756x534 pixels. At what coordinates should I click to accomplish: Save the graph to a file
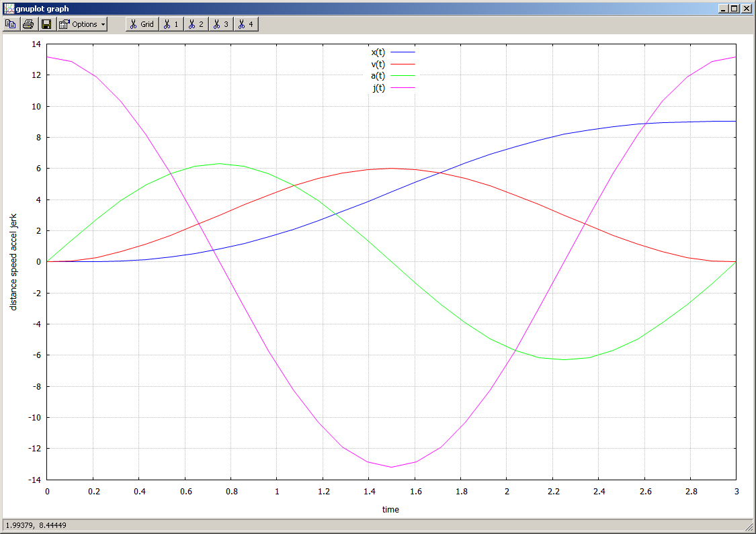45,24
